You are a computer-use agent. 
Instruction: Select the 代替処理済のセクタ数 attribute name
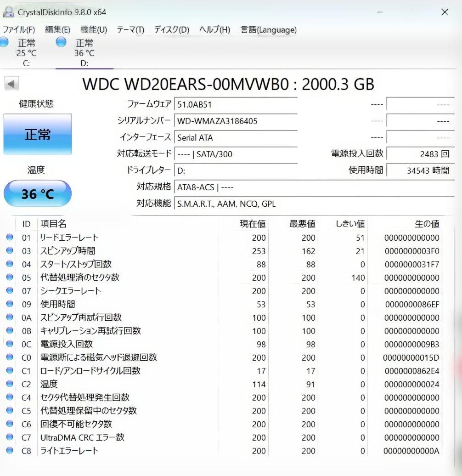click(x=80, y=277)
